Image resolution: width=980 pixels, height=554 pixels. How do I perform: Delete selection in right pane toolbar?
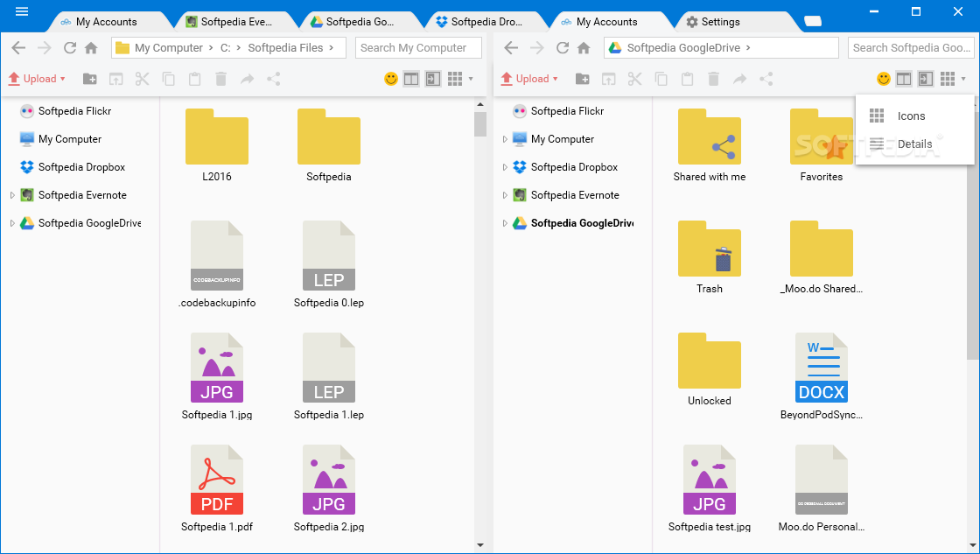tap(713, 79)
